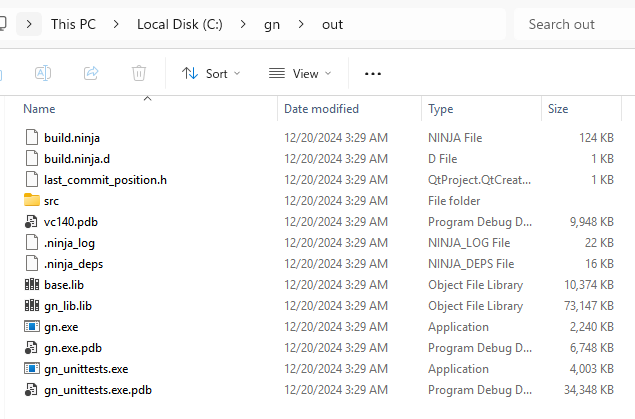Select the gn_unittests.exe.pdb file name
635x419 pixels.
[x=98, y=390]
